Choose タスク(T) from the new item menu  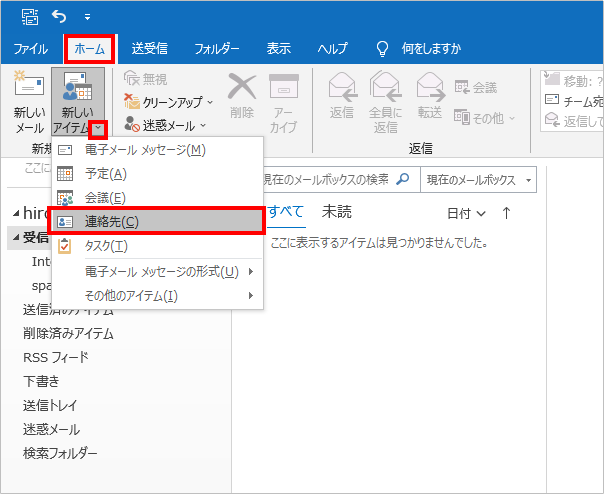(158, 246)
